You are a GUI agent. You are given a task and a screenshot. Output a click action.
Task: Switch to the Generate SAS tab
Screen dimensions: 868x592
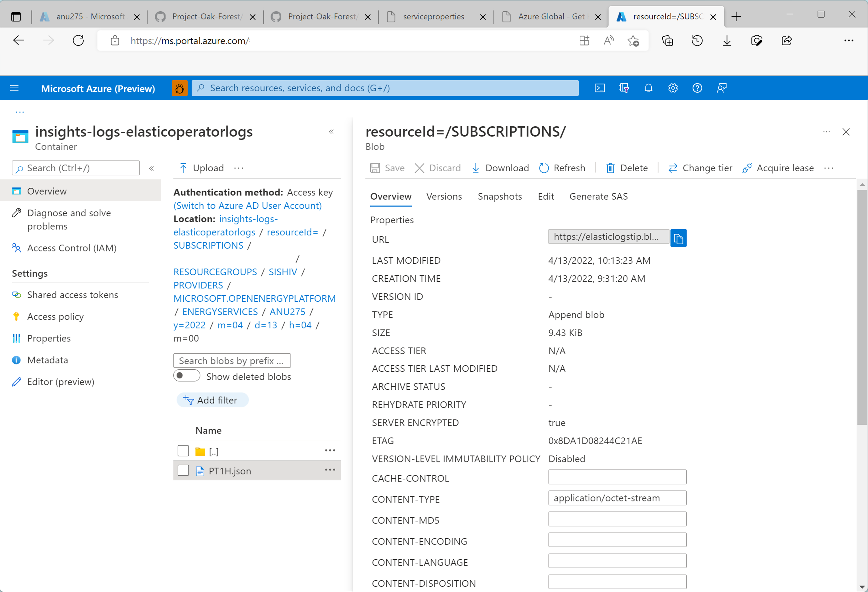pos(598,196)
